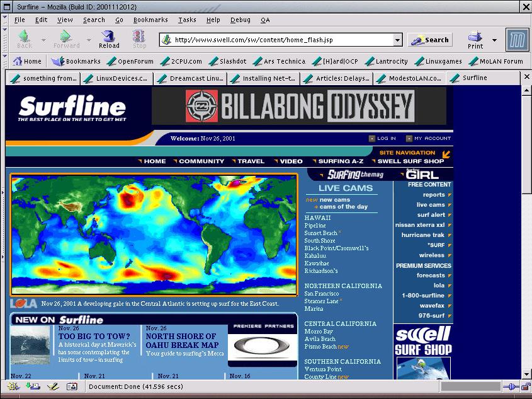Click the Print toolbar icon
Viewport: 532px width, 399px height.
coord(475,36)
